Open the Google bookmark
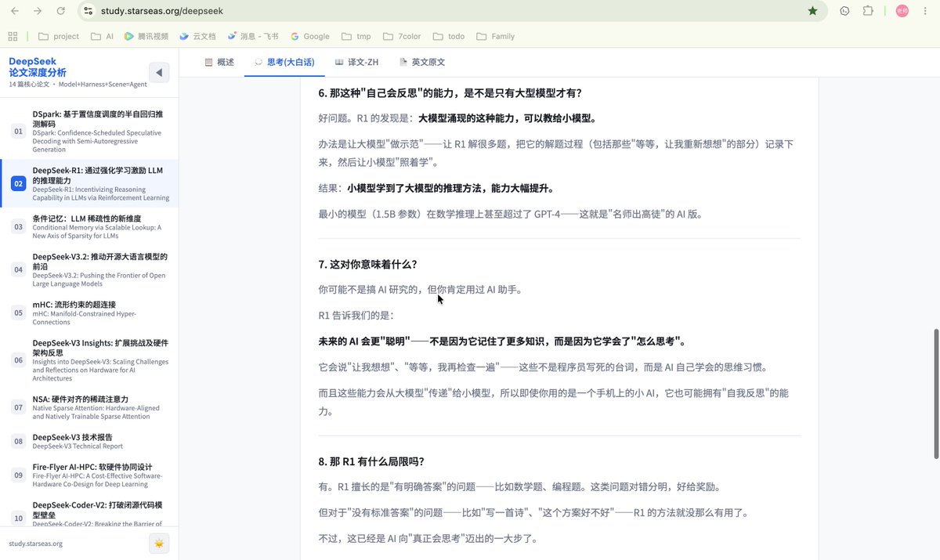This screenshot has height=560, width=940. (x=310, y=36)
